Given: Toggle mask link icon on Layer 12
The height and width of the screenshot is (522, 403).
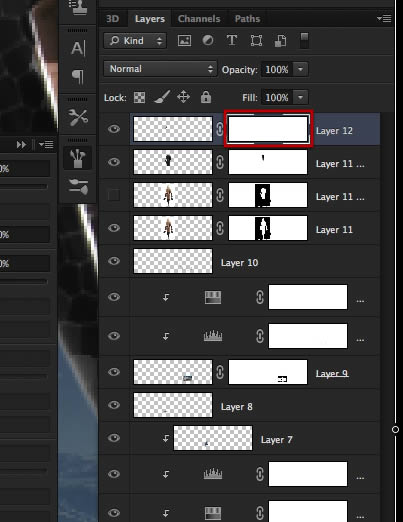Looking at the screenshot, I should (x=220, y=129).
